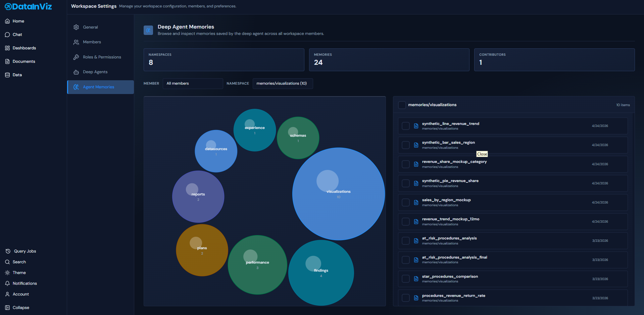Select the reports bubble
This screenshot has height=315, width=644.
coord(198,196)
